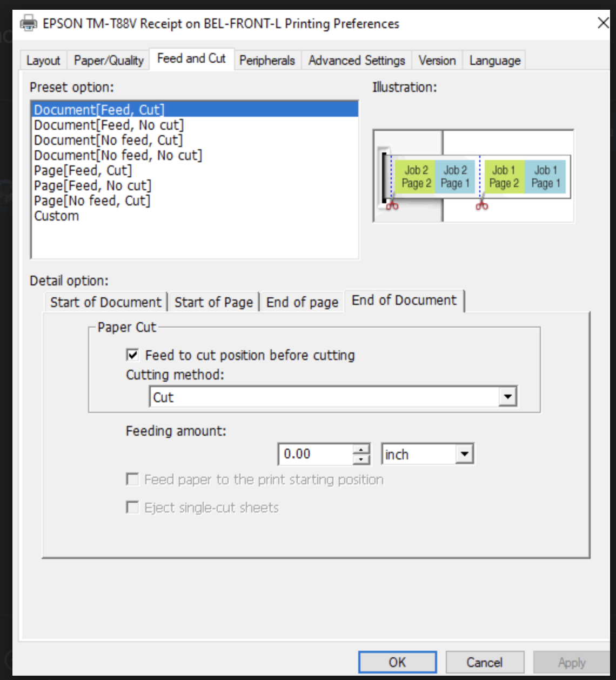Click the scissors icon at printer edge
The image size is (616, 680).
pos(392,205)
